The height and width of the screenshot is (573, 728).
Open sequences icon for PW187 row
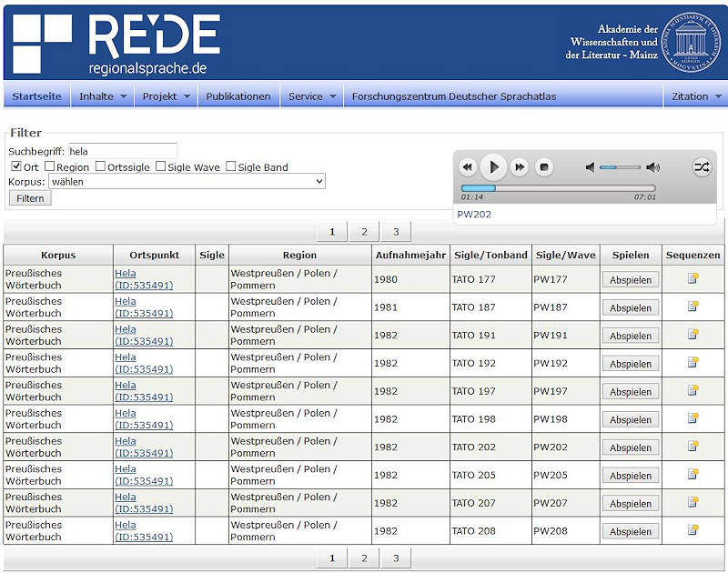coord(693,307)
